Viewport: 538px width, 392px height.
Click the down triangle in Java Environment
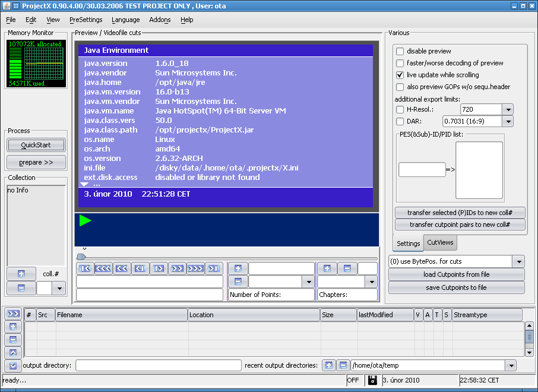point(84,184)
